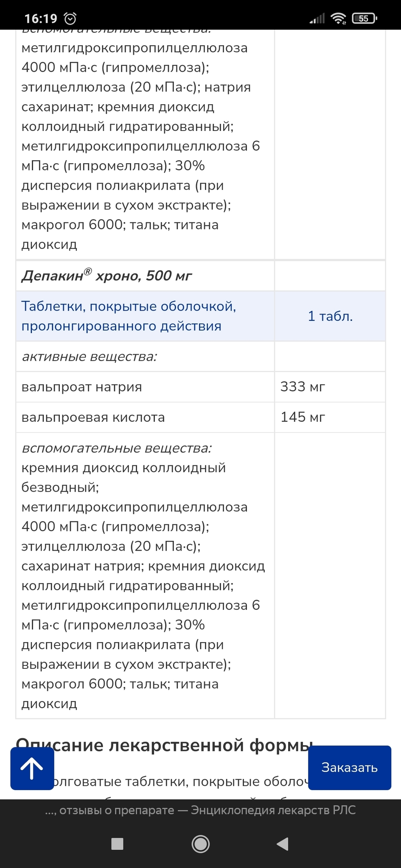Image resolution: width=401 pixels, height=868 pixels.
Task: Tap the вальпроат натрия row label
Action: point(82,387)
